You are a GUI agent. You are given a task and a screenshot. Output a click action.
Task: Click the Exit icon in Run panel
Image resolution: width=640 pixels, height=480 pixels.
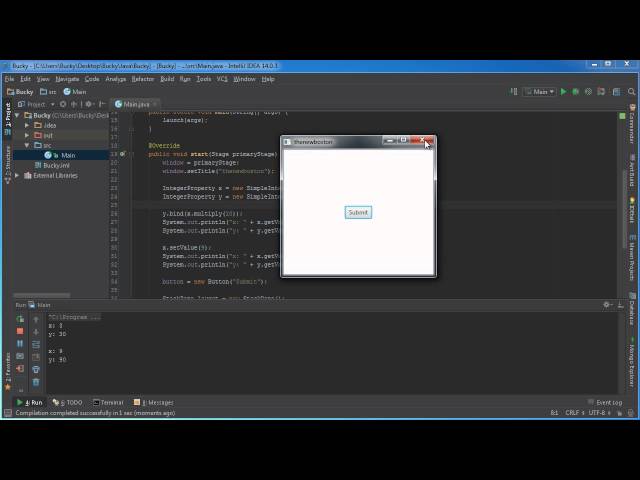[20, 369]
